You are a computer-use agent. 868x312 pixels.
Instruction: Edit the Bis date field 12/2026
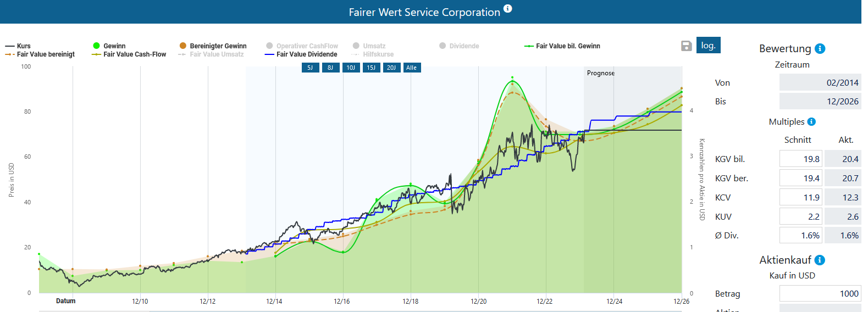pyautogui.click(x=820, y=101)
